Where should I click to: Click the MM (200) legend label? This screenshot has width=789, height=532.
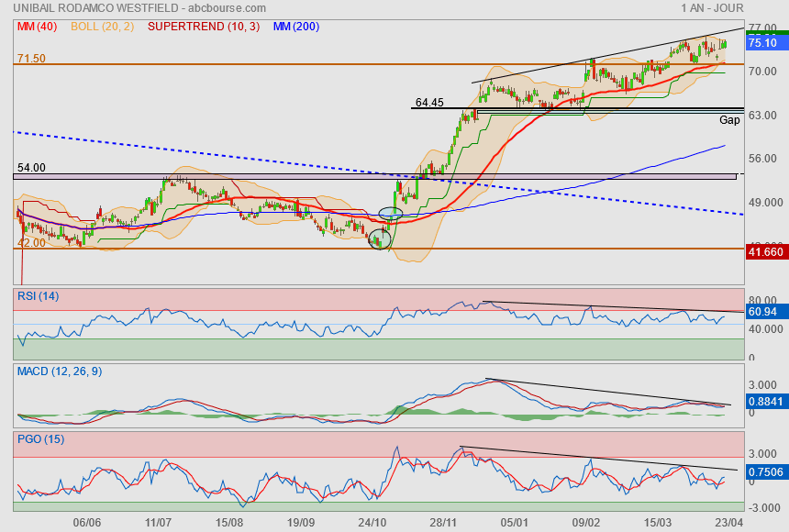[x=296, y=27]
